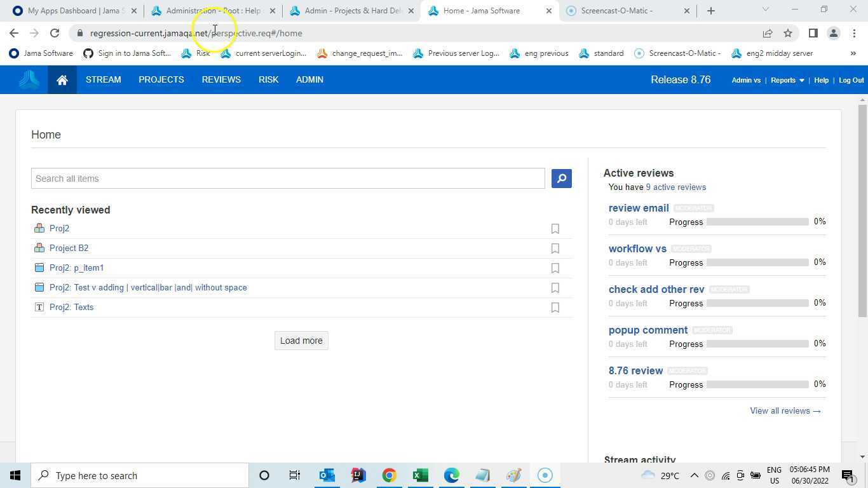Open the REVIEWS menu
Screen dimensions: 868x488
pos(221,80)
